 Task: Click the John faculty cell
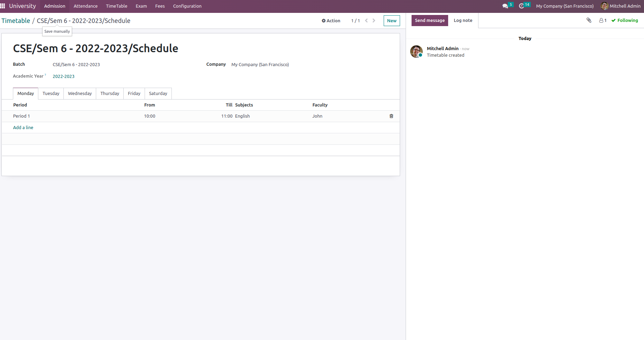[317, 116]
